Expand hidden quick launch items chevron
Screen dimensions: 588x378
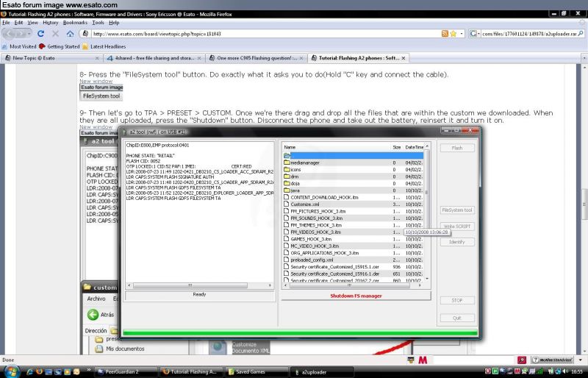[x=89, y=370]
